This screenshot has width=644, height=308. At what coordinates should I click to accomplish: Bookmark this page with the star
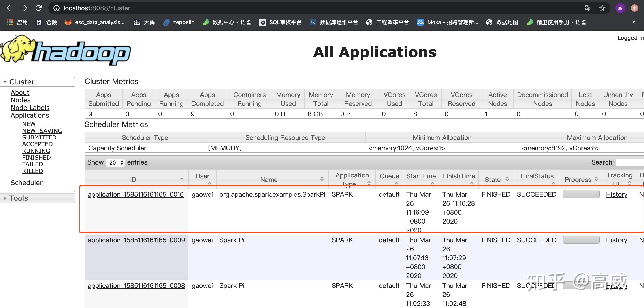(602, 8)
